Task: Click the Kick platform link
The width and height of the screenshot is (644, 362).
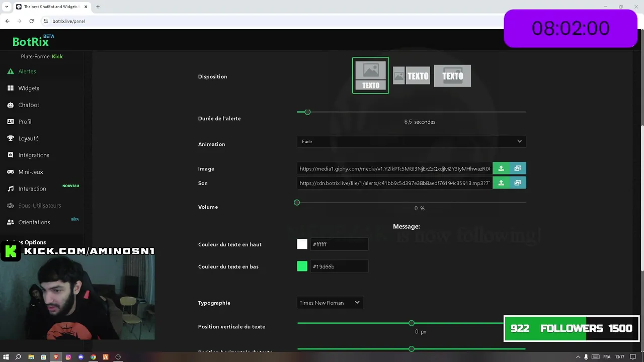Action: tap(57, 56)
